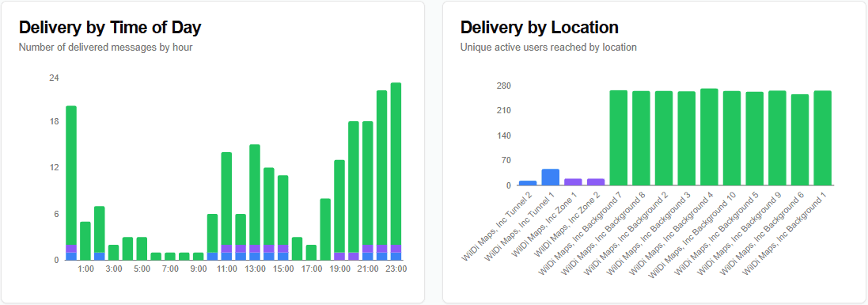Click the '1:00' x-axis label
This screenshot has width=868, height=305.
point(85,269)
